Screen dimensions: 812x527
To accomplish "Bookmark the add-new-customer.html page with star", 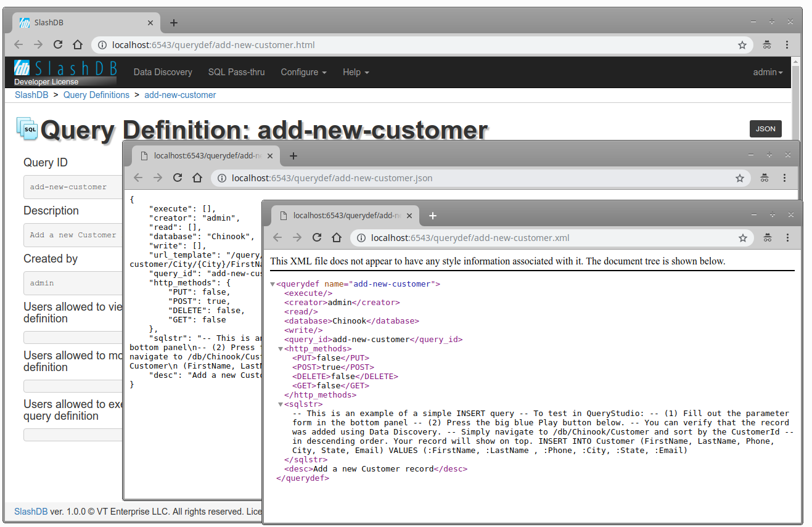I will 742,45.
